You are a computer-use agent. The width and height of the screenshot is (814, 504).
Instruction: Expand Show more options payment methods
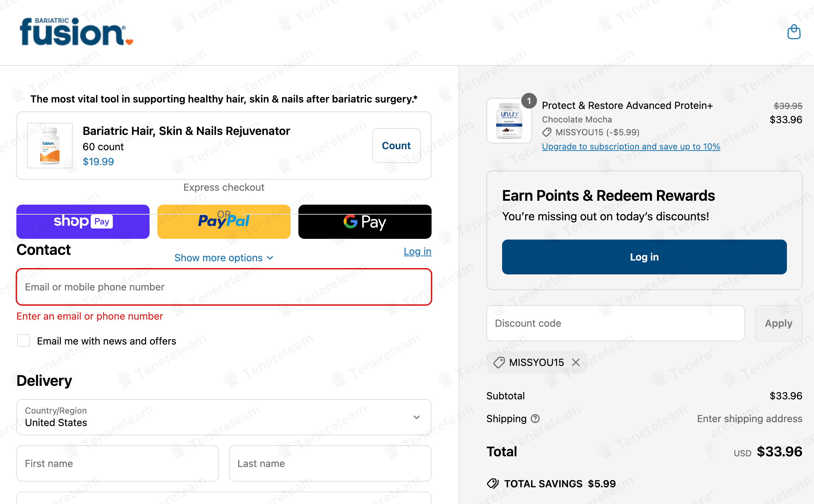(224, 258)
